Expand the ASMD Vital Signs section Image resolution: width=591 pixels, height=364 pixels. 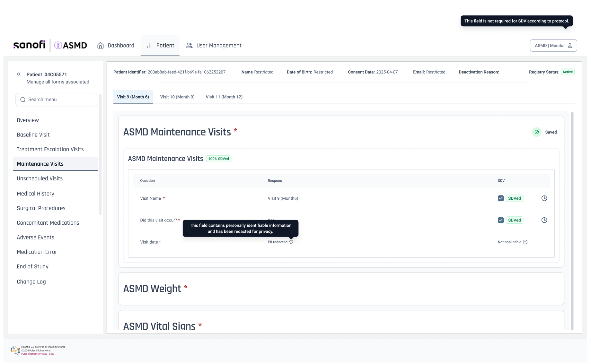(x=341, y=321)
